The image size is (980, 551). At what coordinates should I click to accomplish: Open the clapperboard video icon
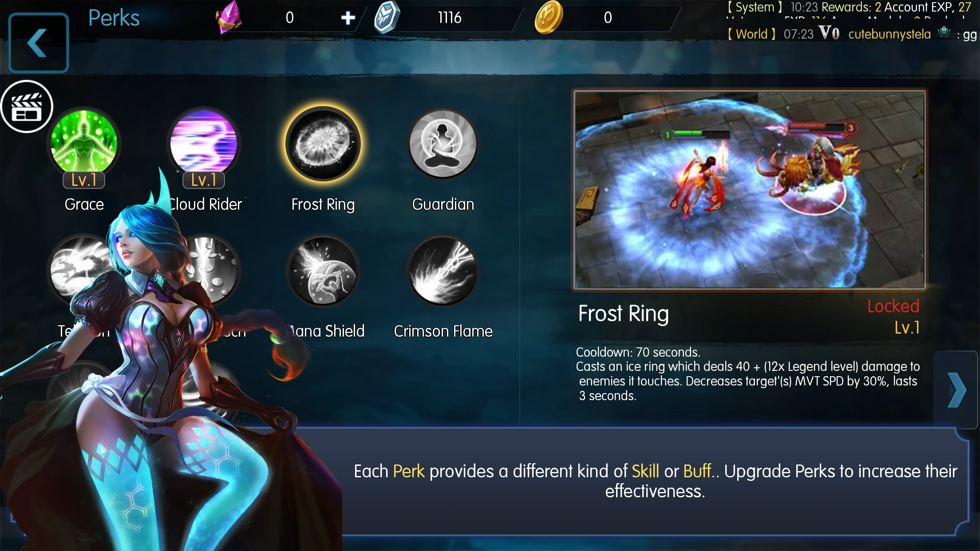pyautogui.click(x=27, y=106)
